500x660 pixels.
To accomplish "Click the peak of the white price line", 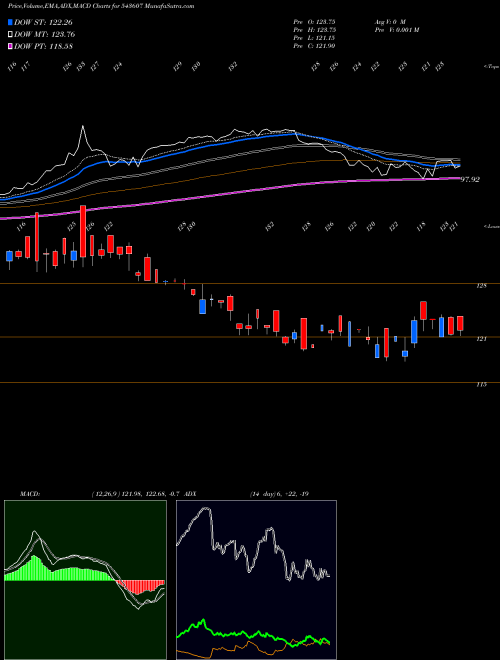I will 82,126.
